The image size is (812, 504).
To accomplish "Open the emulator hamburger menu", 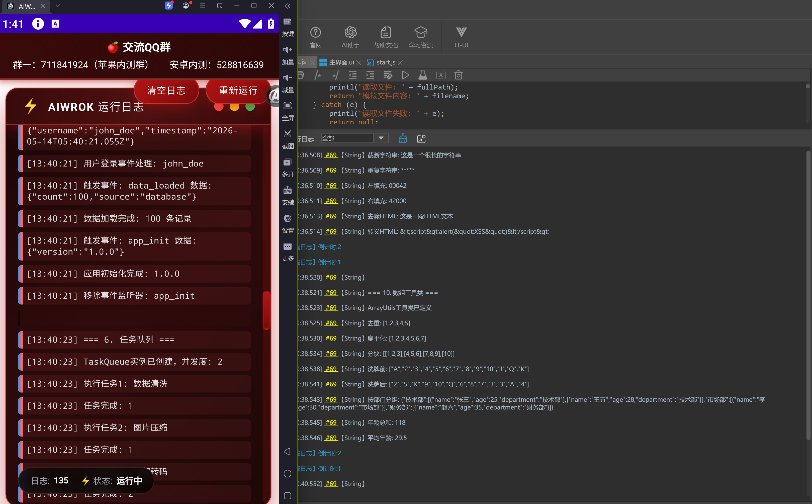I will [x=203, y=6].
